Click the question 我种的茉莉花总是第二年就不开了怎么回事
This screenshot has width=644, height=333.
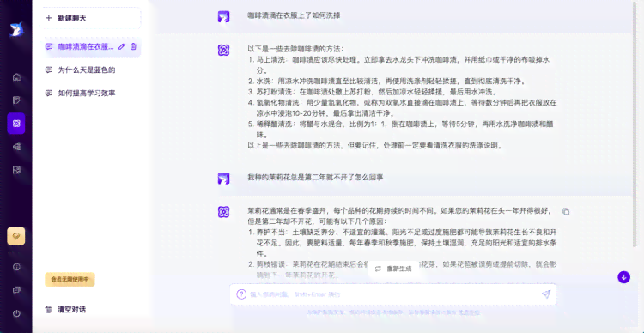[315, 178]
